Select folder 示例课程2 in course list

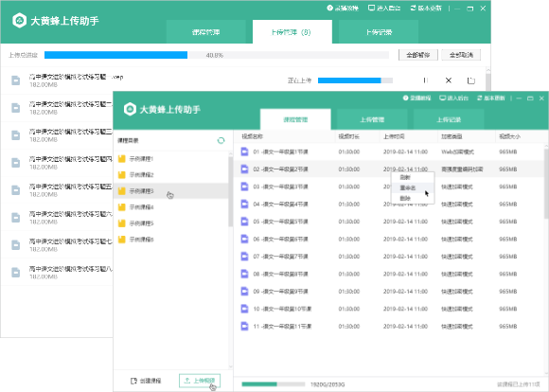171,175
